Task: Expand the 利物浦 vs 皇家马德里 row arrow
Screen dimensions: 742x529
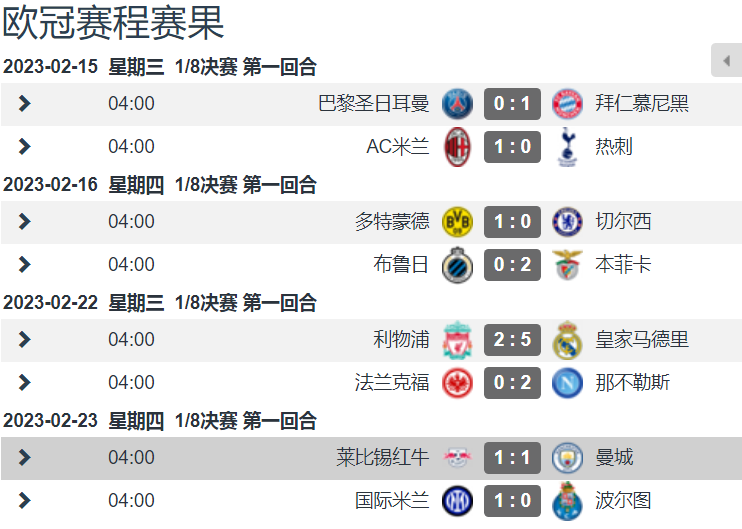Action: [24, 340]
